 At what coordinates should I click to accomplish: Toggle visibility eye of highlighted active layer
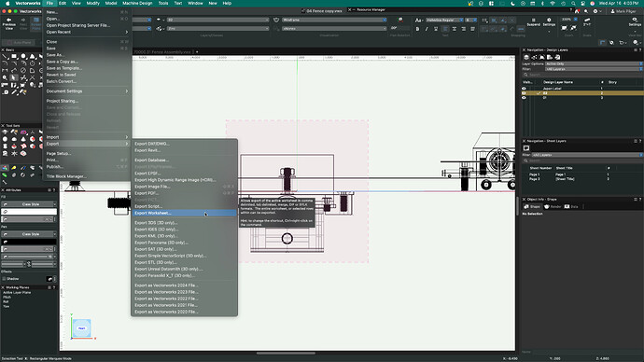524,93
